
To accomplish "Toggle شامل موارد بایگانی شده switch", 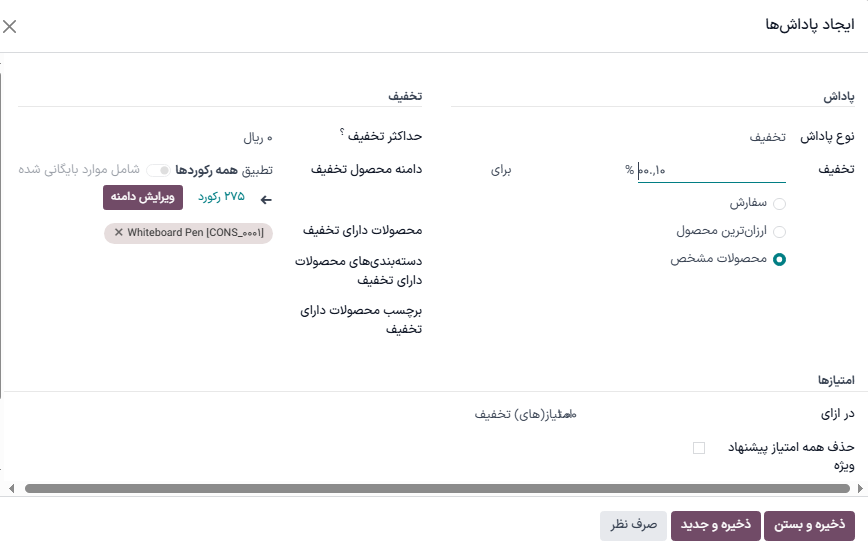I will pyautogui.click(x=158, y=171).
